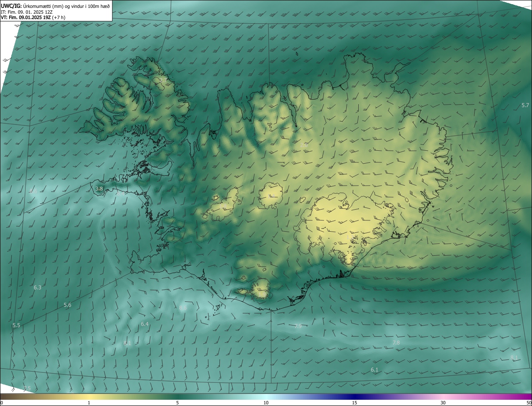Click the 6.1 value label on the map
Viewport: 532px width, 406px height.
coord(374,369)
